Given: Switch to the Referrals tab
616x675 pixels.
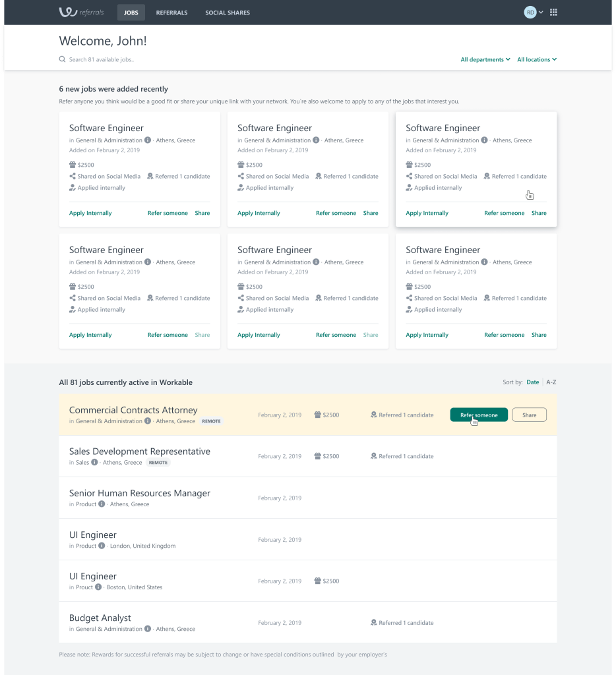Looking at the screenshot, I should click(x=171, y=13).
